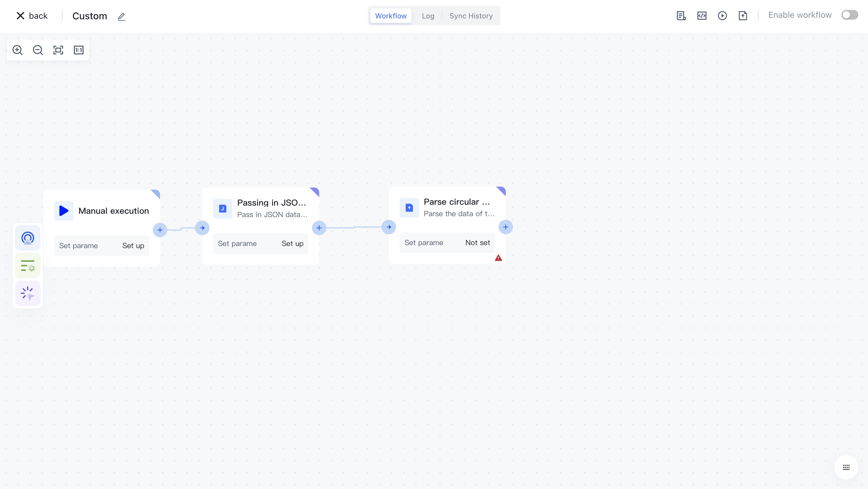Click Not set on Parse circular node

click(477, 243)
